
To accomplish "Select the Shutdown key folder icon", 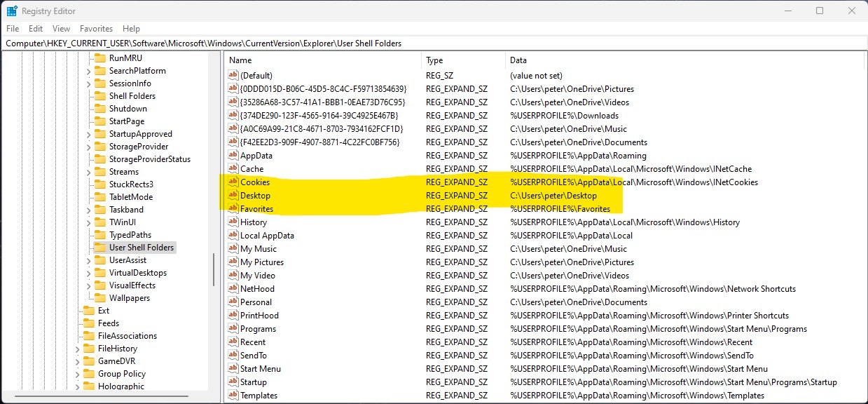I will (x=99, y=109).
